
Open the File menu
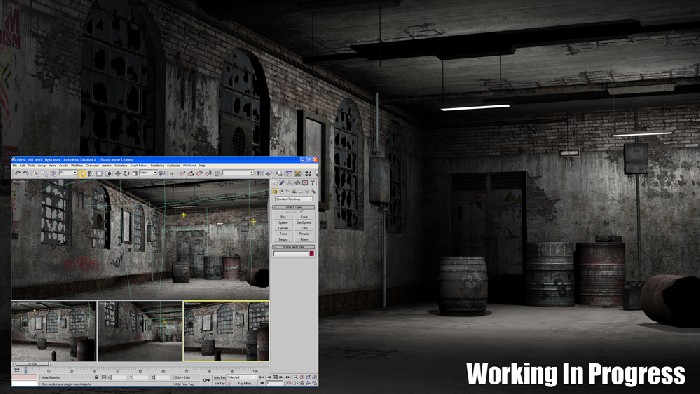pyautogui.click(x=15, y=166)
